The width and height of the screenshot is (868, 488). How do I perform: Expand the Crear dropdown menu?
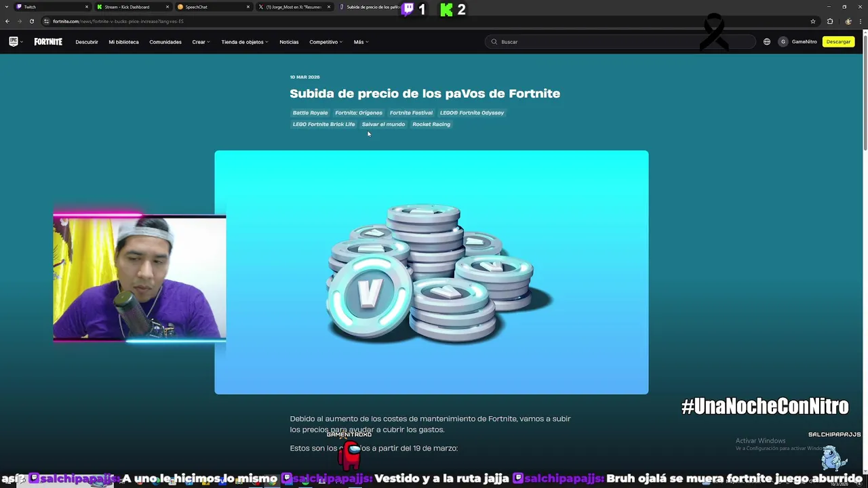tap(201, 42)
